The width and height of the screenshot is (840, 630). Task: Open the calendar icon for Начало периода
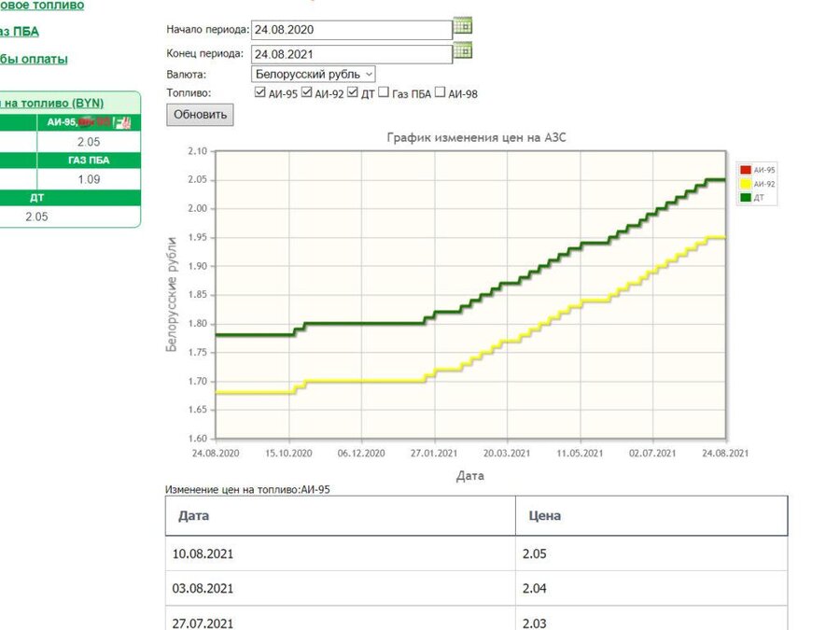coord(462,25)
